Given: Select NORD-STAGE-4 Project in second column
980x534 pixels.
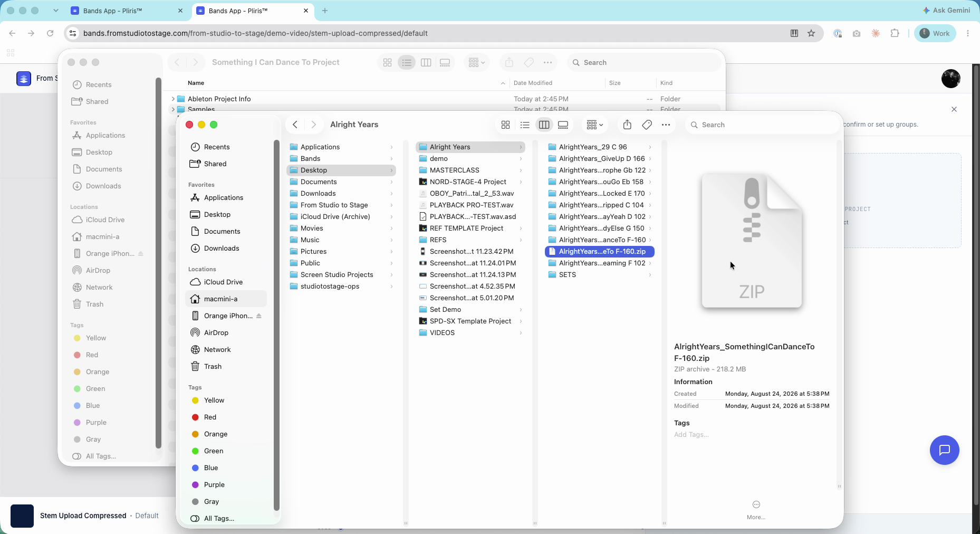Looking at the screenshot, I should point(470,182).
